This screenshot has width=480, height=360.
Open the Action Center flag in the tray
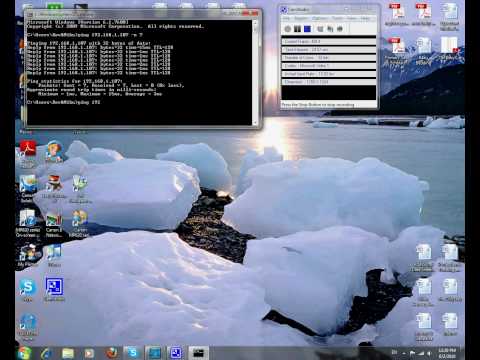tap(412, 353)
